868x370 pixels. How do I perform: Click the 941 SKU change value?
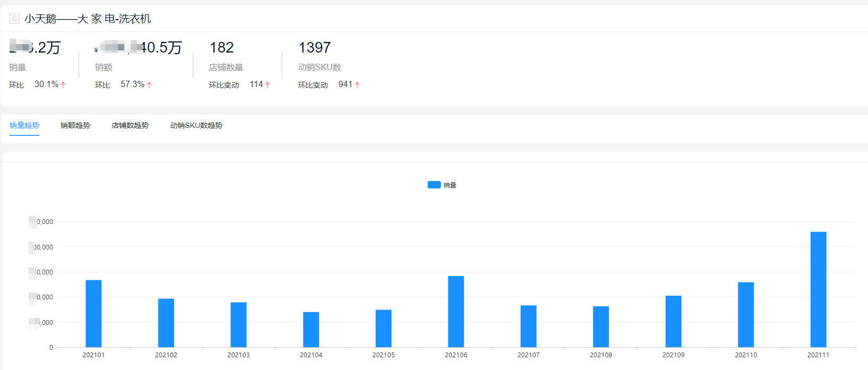pos(345,84)
